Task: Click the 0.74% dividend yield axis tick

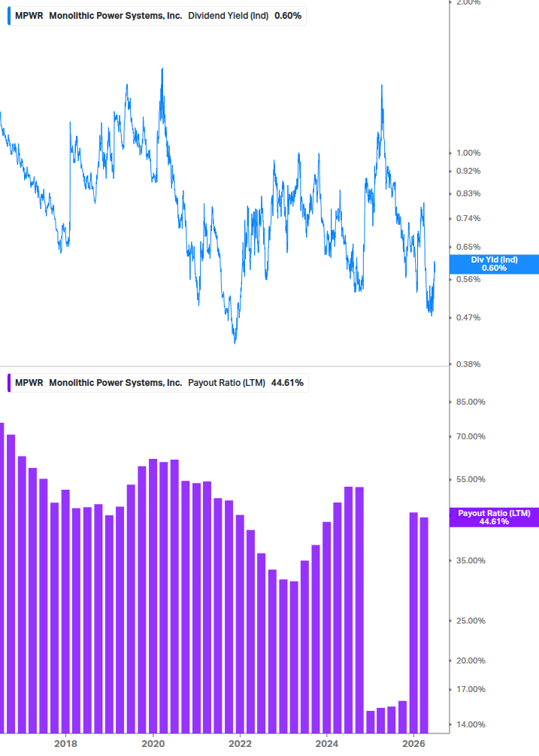Action: 468,218
